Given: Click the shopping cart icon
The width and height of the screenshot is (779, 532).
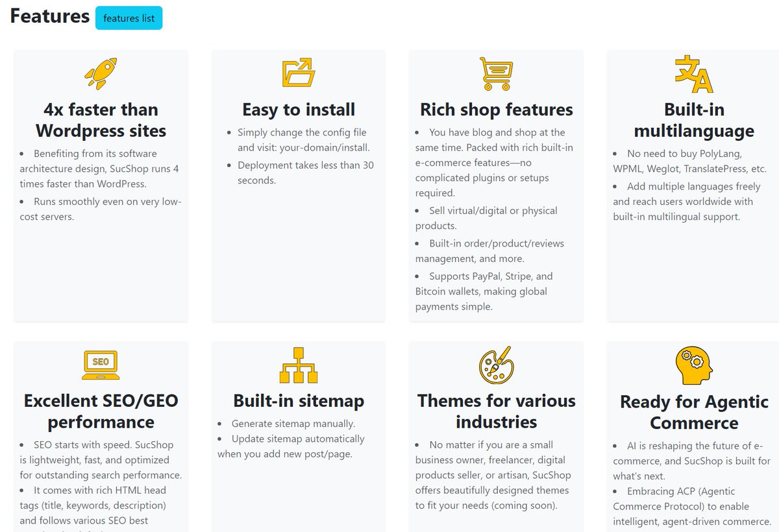Looking at the screenshot, I should point(496,73).
